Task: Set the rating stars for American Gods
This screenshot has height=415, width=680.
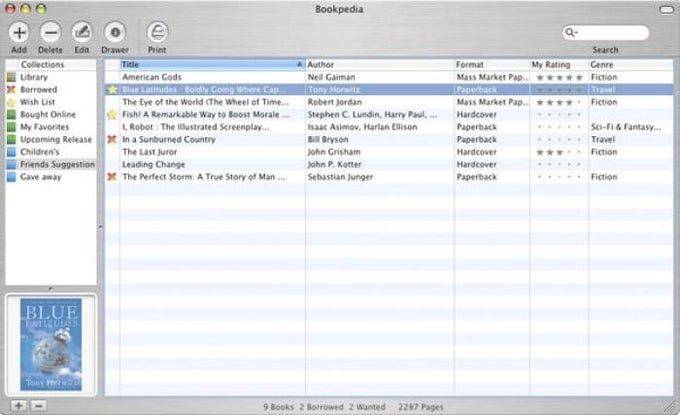Action: click(559, 78)
